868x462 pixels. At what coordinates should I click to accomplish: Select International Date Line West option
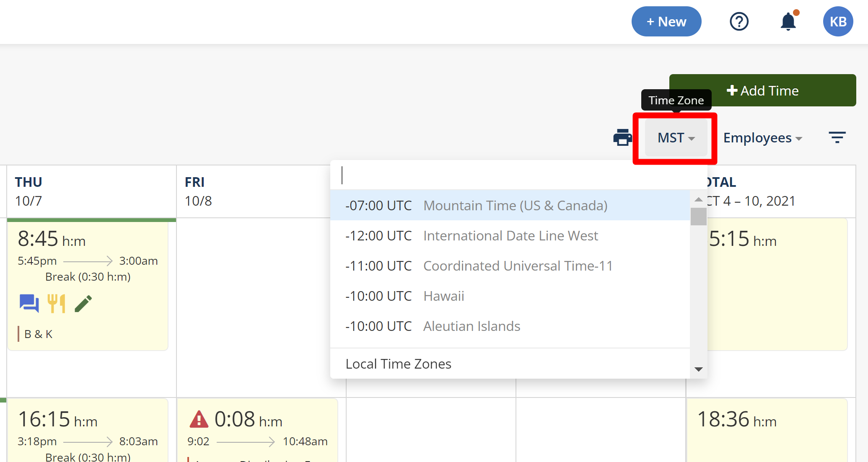click(x=510, y=235)
